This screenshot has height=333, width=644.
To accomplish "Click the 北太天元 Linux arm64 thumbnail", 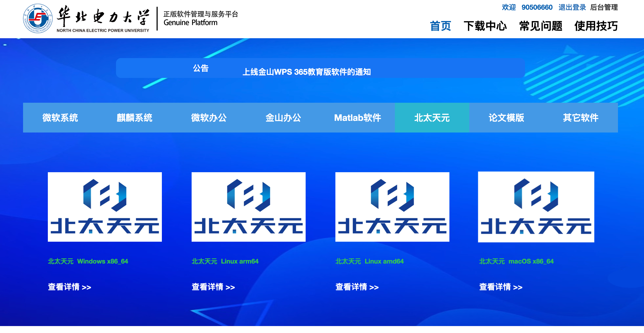I will (x=248, y=207).
